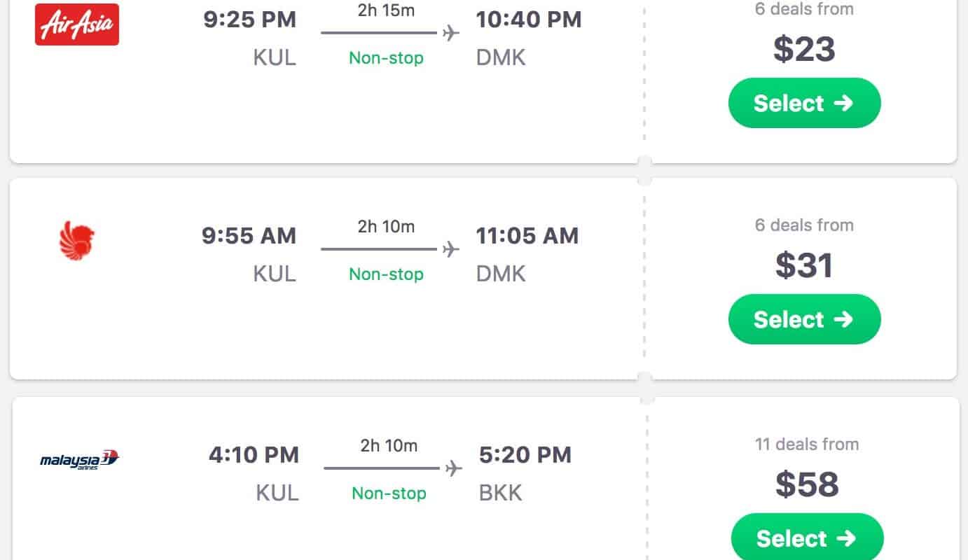Viewport: 968px width, 560px height.
Task: Click the 11:05 AM arrival time
Action: point(527,236)
